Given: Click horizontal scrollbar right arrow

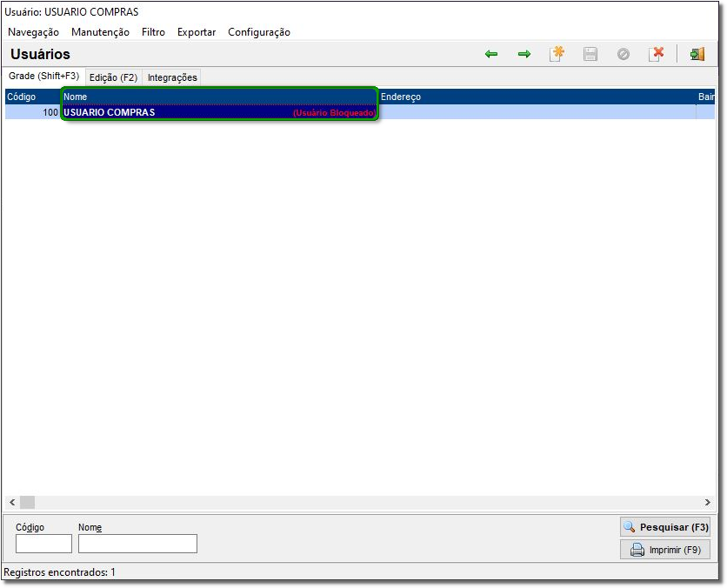Looking at the screenshot, I should (708, 502).
